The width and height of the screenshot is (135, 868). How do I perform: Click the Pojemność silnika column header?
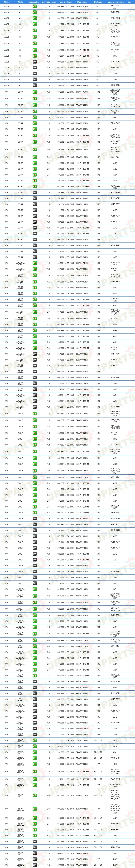click(48, 2)
